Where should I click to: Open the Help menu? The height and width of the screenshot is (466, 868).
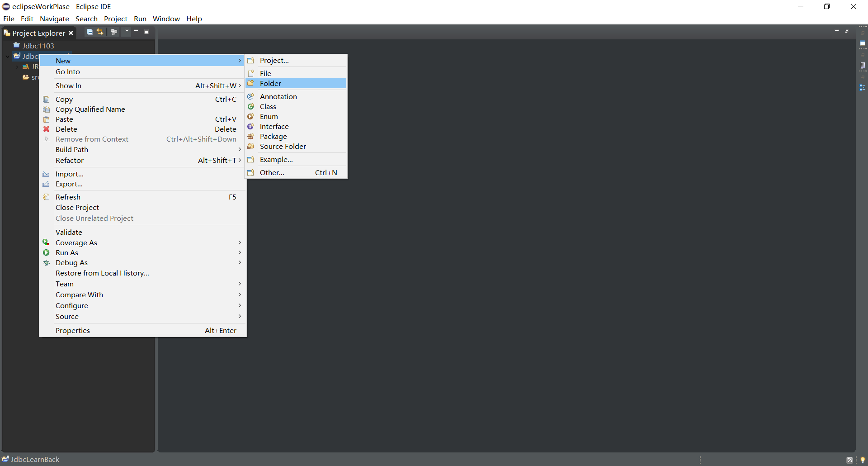[x=194, y=19]
